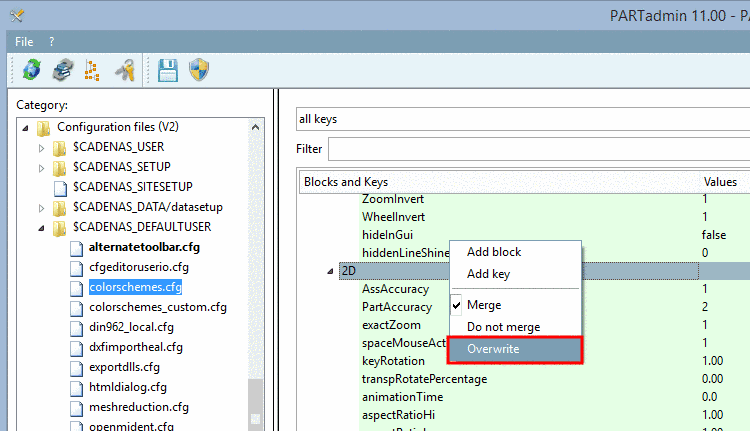Click the htmldialog.cfg file icon
750x431 pixels.
76,388
